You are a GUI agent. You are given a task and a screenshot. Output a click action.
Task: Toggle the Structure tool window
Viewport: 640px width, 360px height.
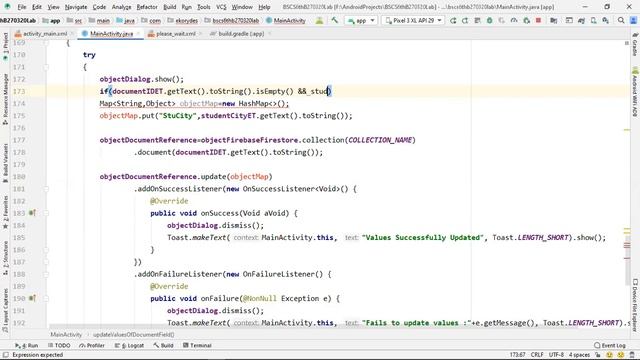coord(5,257)
